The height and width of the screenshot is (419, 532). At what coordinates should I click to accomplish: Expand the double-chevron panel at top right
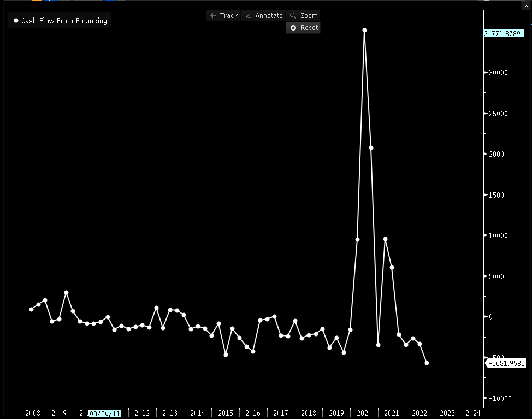point(526,5)
